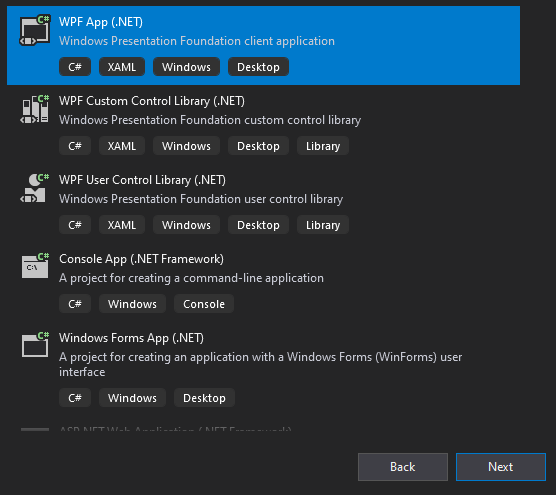Click the Windows Forms (WinForms) description text
The image size is (556, 495).
(261, 365)
